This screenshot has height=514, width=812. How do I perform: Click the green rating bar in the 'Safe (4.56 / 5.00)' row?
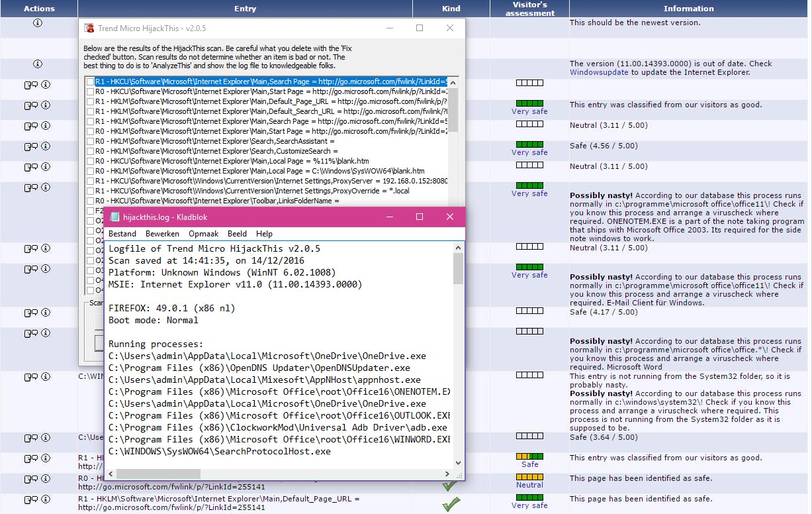(x=529, y=144)
